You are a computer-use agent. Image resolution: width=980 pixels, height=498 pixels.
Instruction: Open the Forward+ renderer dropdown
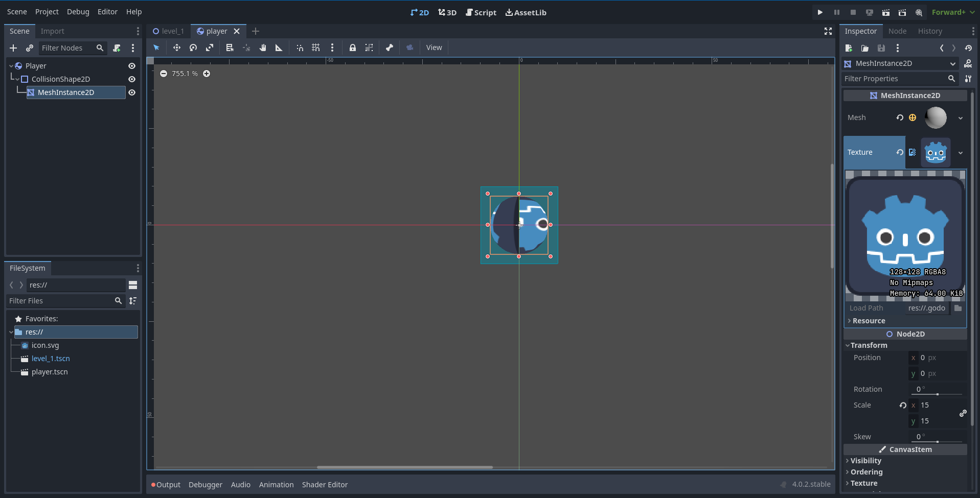tap(953, 12)
